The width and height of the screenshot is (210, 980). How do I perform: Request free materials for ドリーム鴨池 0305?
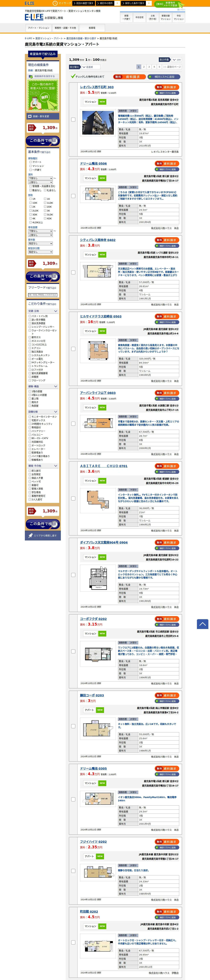167,768
